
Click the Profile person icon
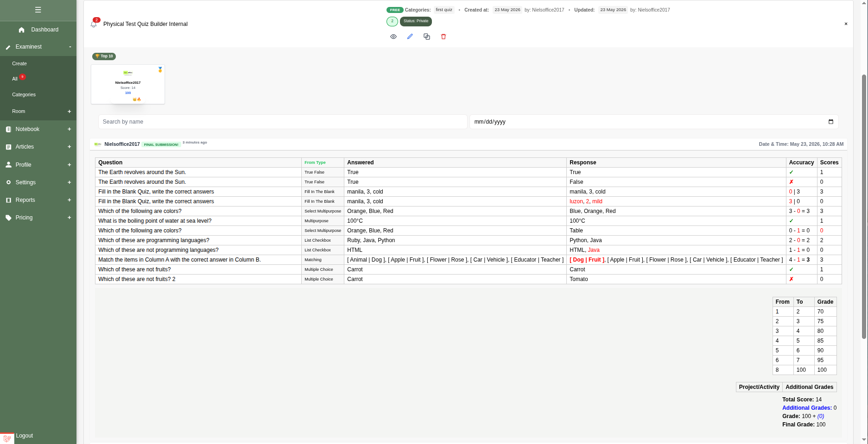(x=8, y=165)
